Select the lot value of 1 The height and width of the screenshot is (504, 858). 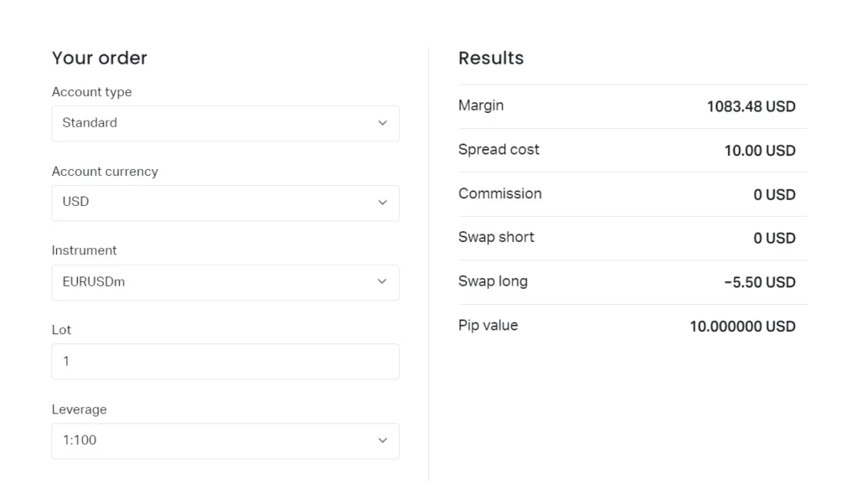pyautogui.click(x=65, y=361)
